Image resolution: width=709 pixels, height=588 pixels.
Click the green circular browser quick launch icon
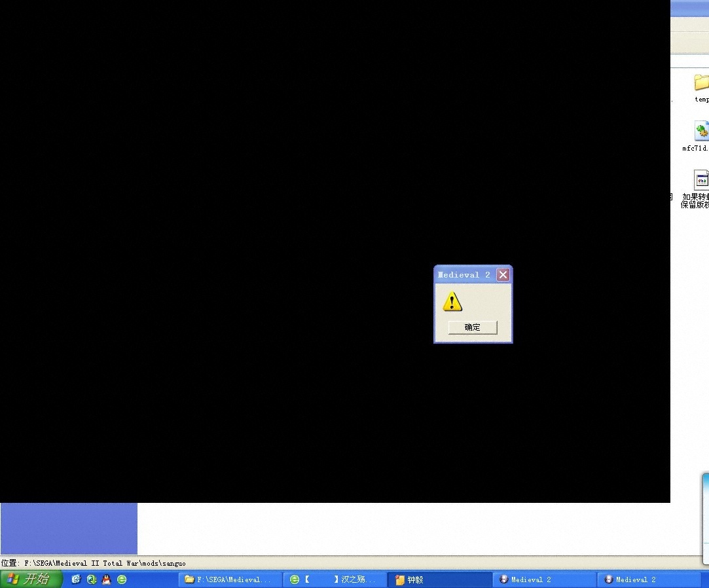click(122, 579)
